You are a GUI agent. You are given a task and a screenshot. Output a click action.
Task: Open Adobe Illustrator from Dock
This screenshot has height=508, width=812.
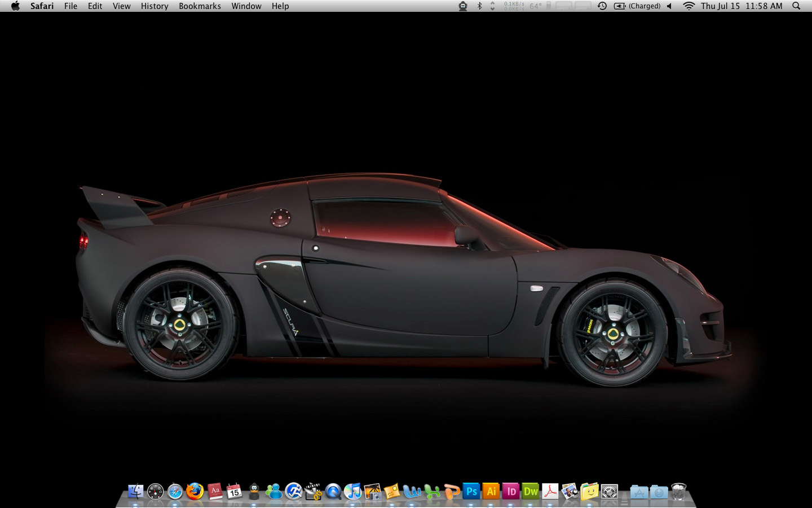point(491,492)
